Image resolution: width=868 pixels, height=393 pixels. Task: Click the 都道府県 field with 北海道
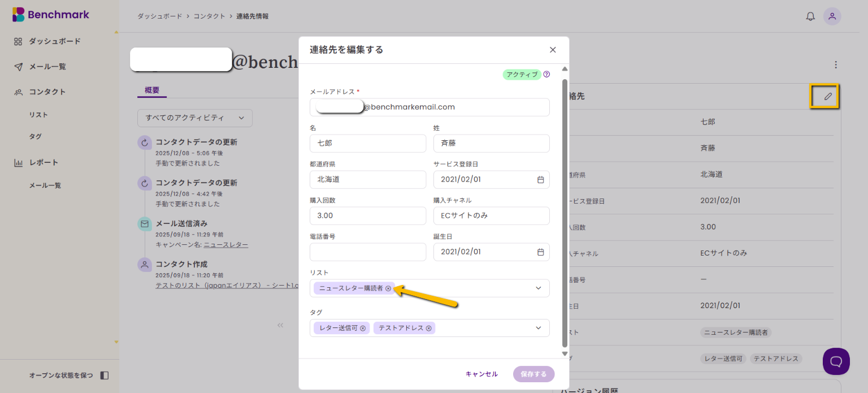368,180
